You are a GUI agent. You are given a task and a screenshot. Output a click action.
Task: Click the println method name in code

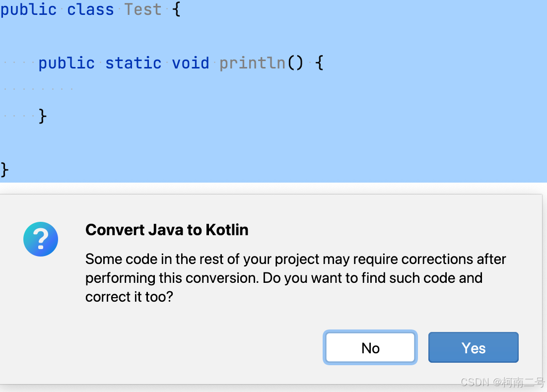(x=252, y=63)
